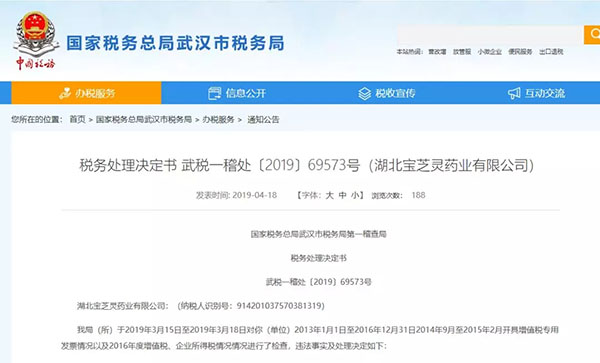600x363 pixels.
Task: Select the 出口退税 hot keyword link
Action: click(x=551, y=52)
